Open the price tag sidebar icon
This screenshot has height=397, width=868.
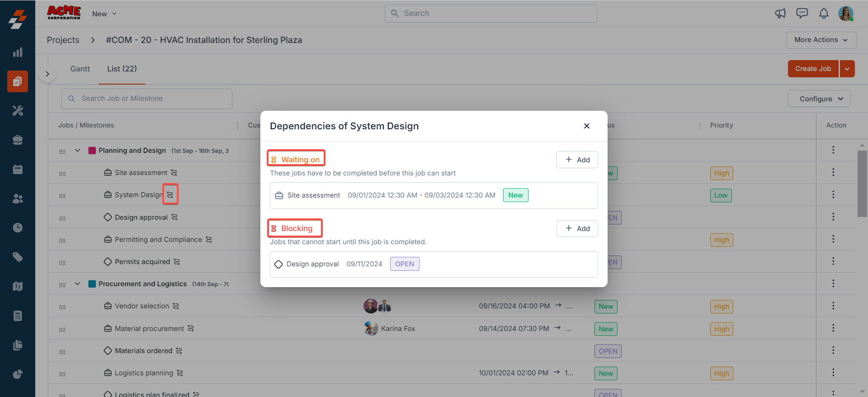(18, 257)
